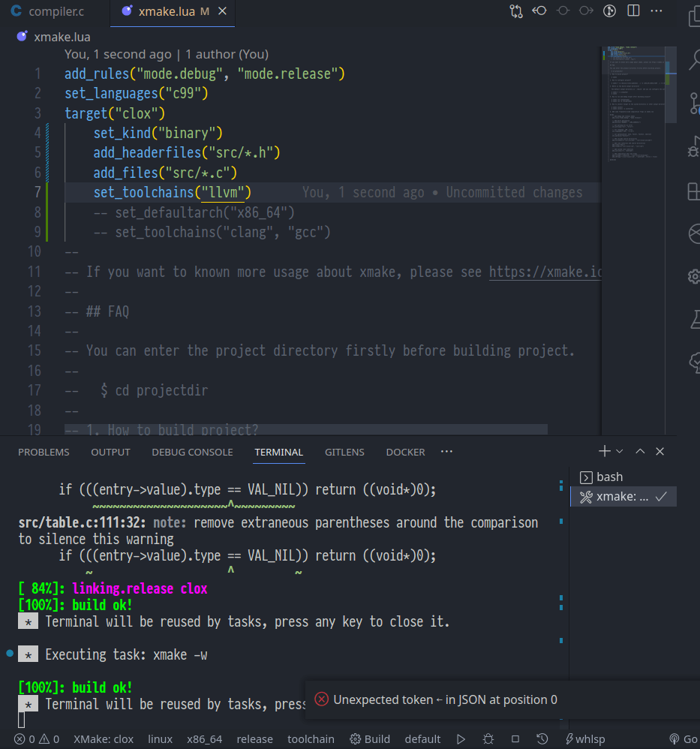The height and width of the screenshot is (749, 700).
Task: Open the DOCKER panel tab
Action: click(405, 452)
